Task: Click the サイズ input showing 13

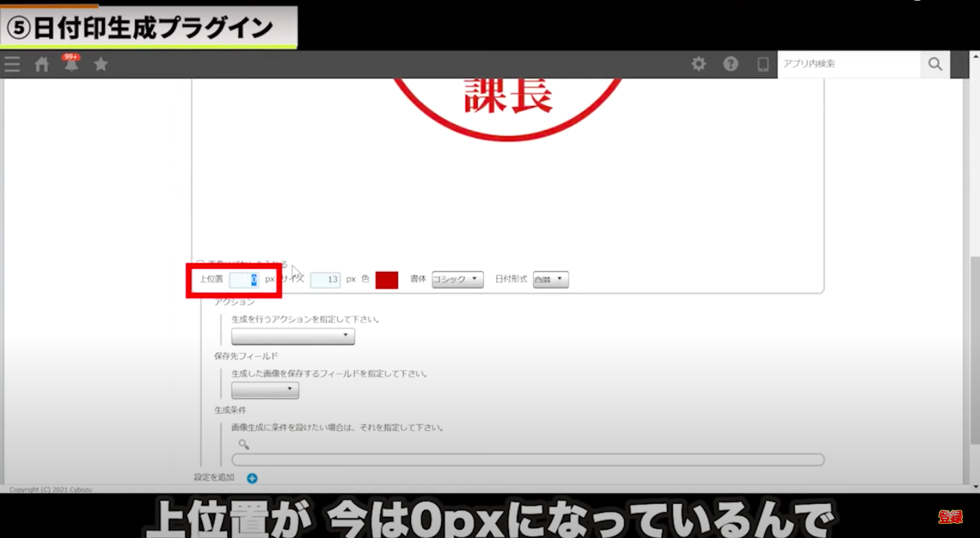Action: click(325, 280)
